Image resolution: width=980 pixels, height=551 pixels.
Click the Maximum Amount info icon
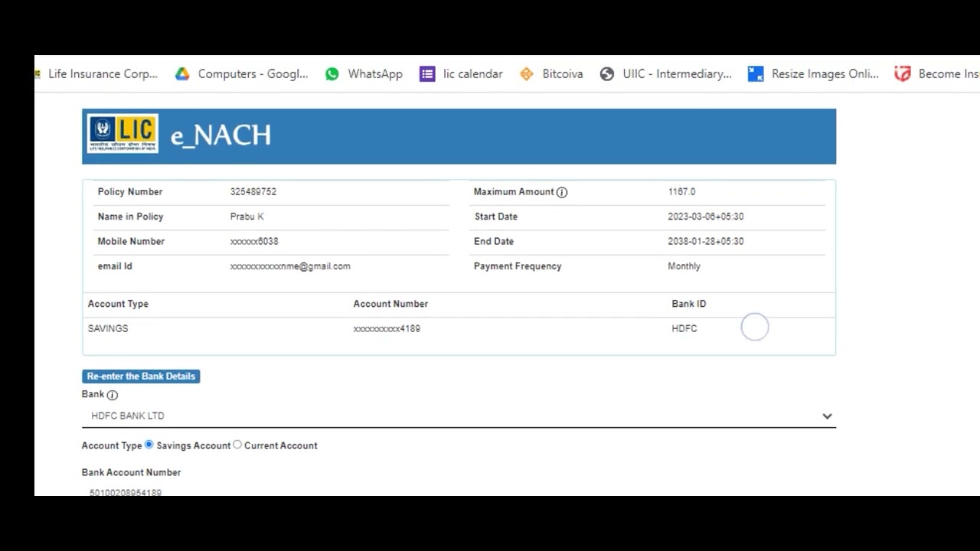click(562, 192)
